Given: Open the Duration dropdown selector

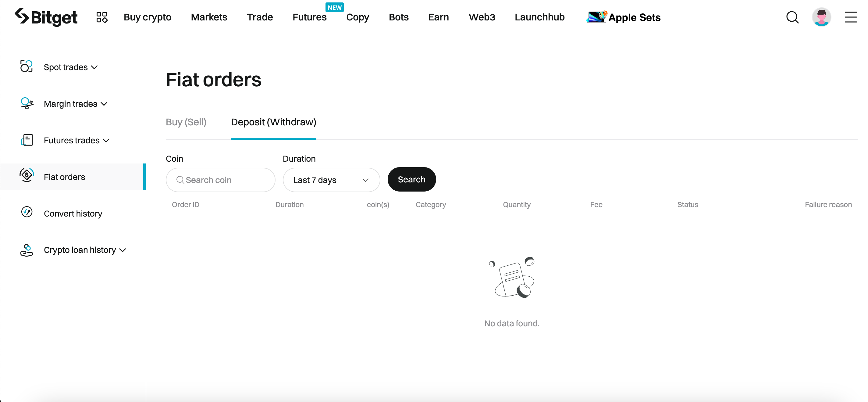Looking at the screenshot, I should click(x=330, y=179).
